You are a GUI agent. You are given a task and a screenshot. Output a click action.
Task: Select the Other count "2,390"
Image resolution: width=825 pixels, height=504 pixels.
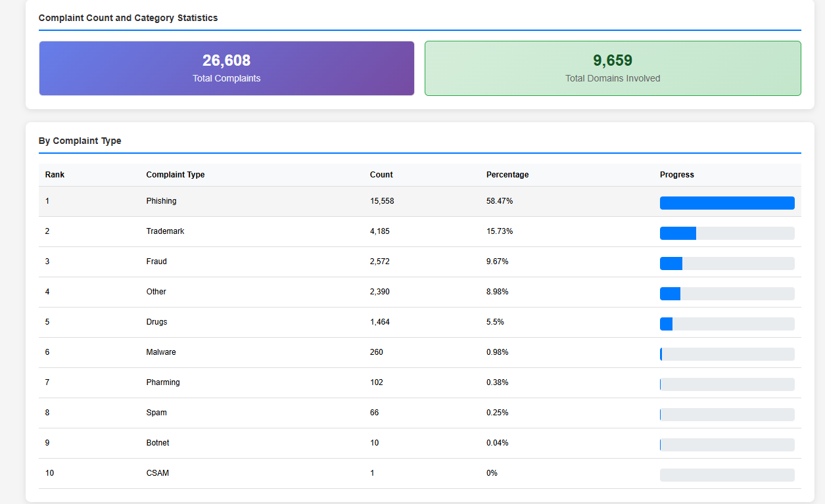[380, 292]
